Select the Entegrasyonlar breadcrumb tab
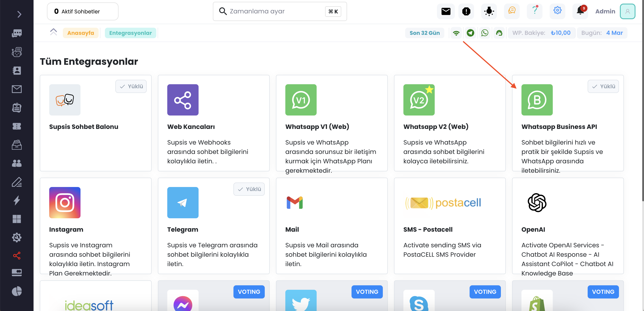Image resolution: width=644 pixels, height=311 pixels. coord(130,33)
